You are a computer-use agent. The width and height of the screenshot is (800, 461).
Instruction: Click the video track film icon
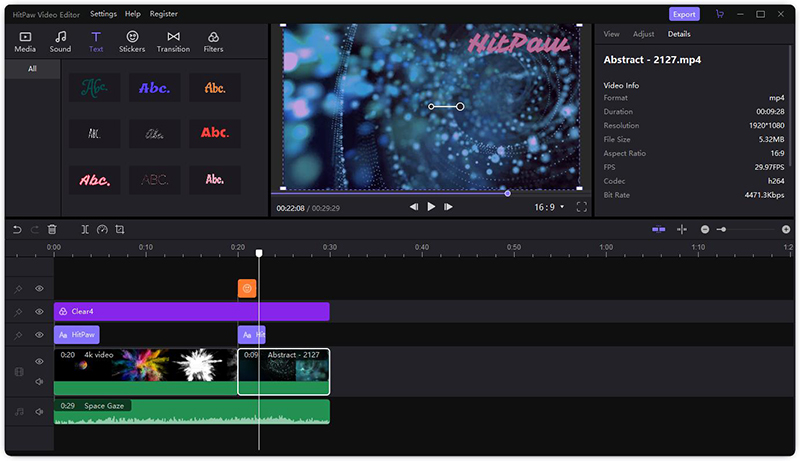pyautogui.click(x=19, y=372)
